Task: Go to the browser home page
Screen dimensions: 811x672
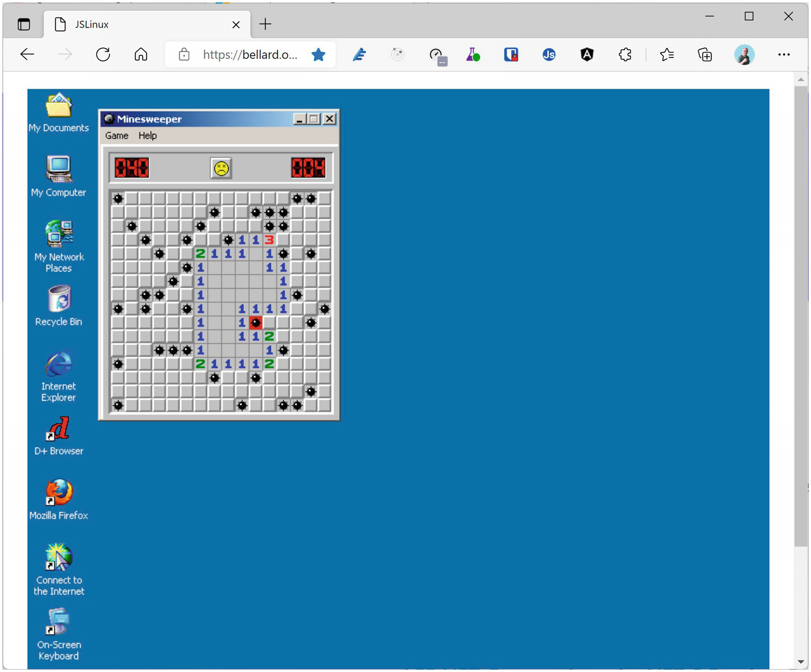Action: tap(140, 54)
